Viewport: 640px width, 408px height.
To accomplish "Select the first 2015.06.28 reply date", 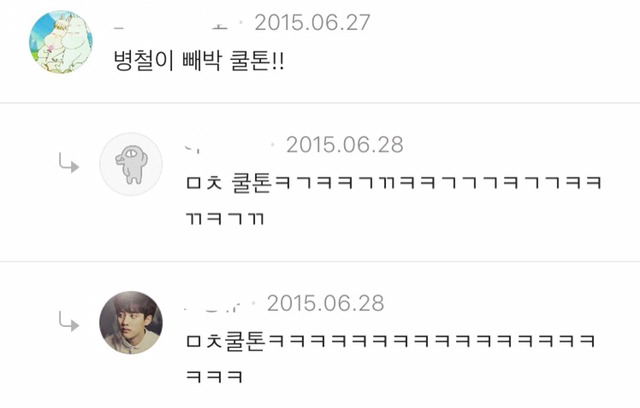I will (344, 145).
